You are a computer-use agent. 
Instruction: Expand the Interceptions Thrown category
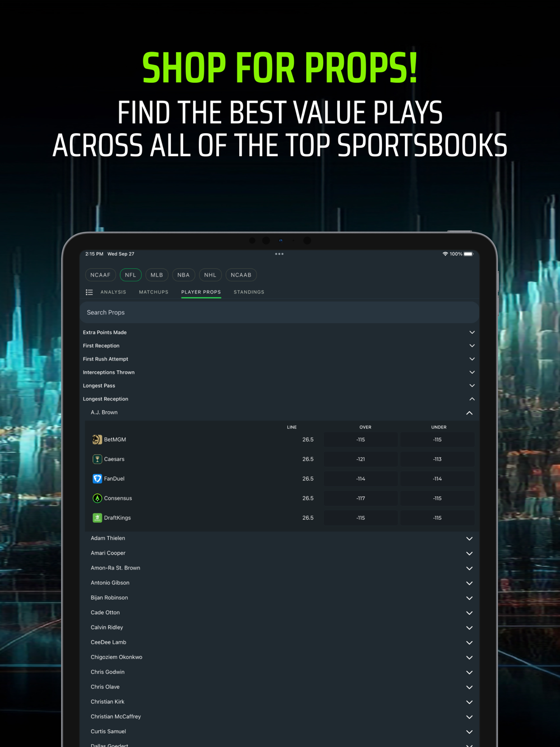point(279,372)
